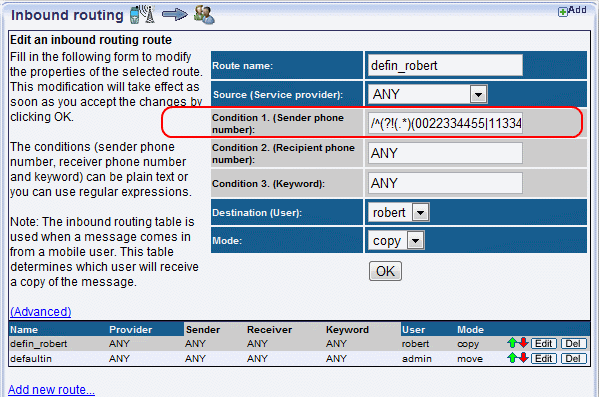Click the Name column header
The width and height of the screenshot is (599, 397).
24,329
